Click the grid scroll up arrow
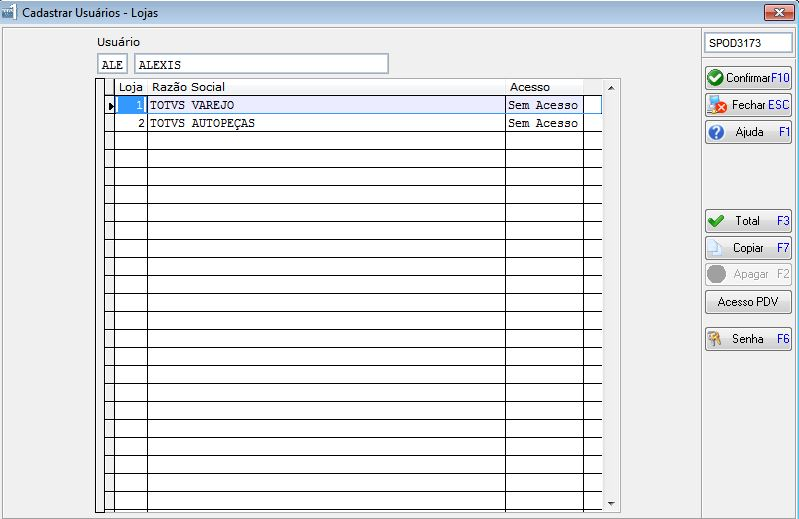The image size is (799, 519). pyautogui.click(x=611, y=88)
